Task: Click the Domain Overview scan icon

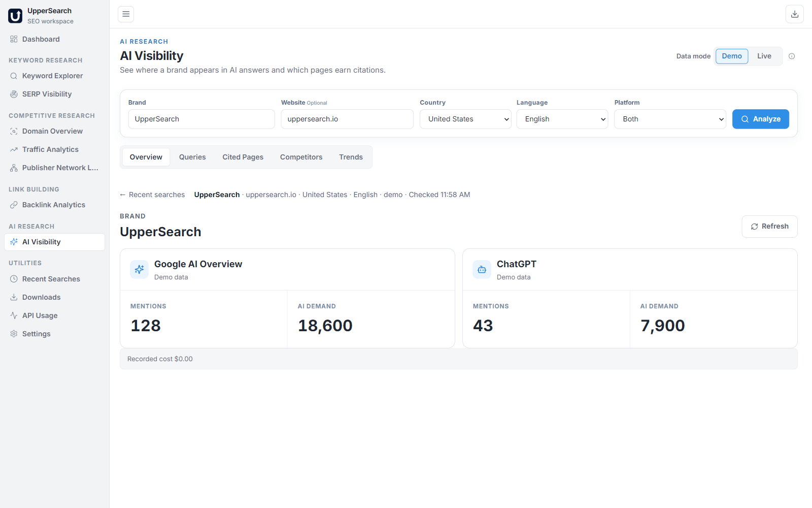Action: 14,131
